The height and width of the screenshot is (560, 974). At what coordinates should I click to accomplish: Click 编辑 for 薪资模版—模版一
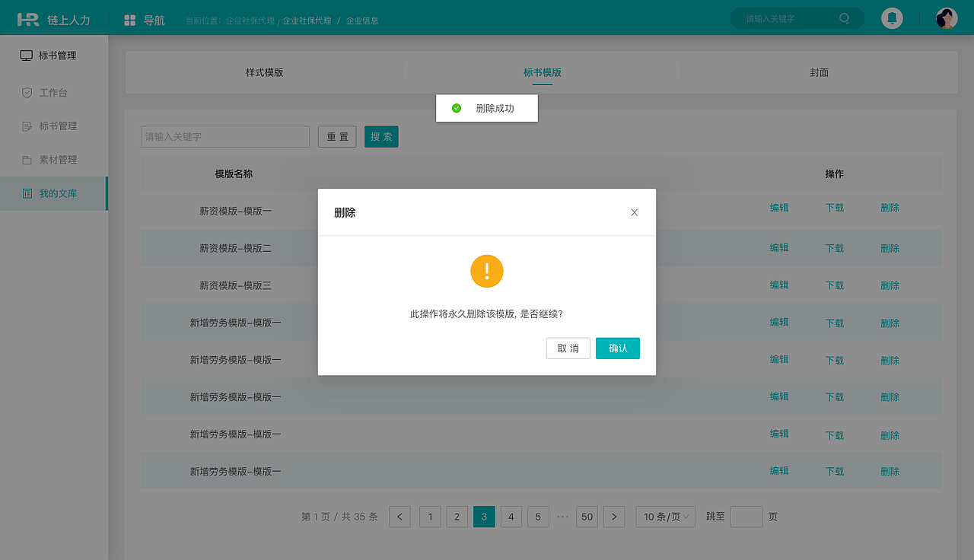tap(779, 207)
